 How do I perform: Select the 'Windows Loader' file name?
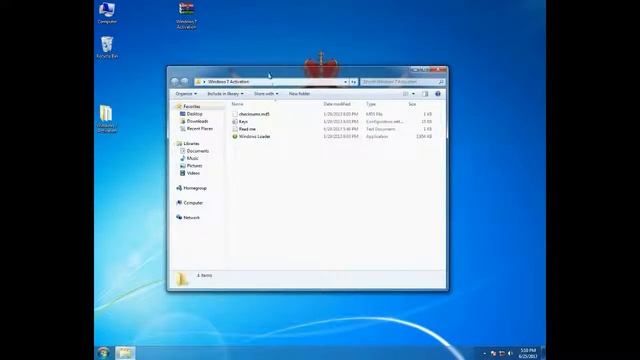tap(254, 136)
